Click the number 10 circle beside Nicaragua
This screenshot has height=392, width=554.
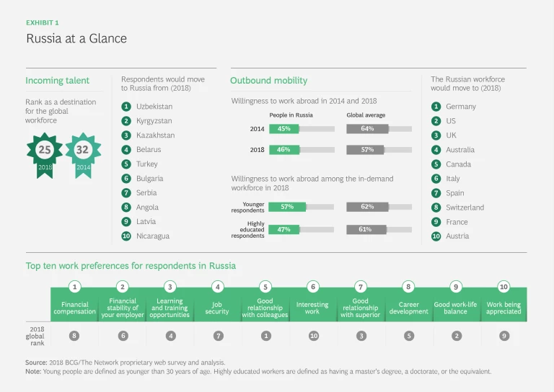point(126,236)
